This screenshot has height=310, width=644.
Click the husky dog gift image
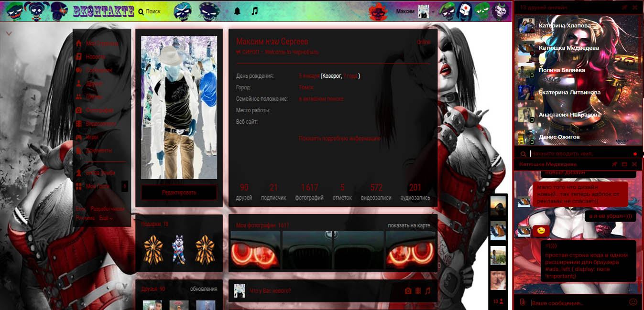178,249
